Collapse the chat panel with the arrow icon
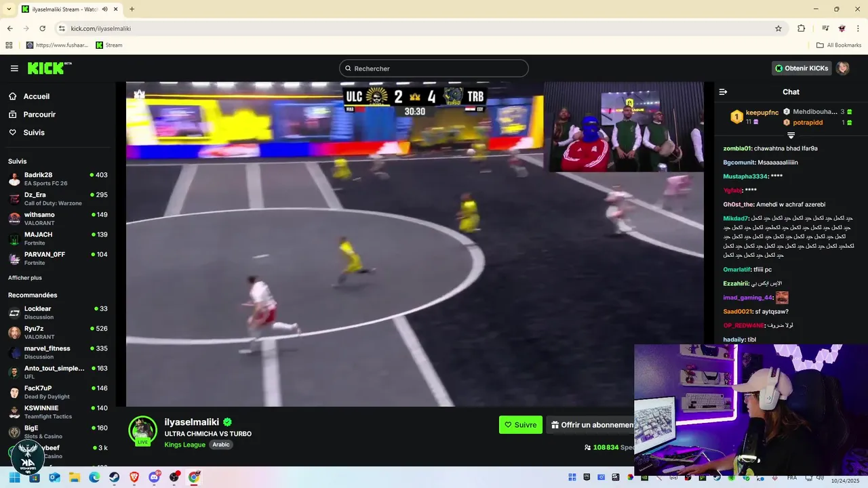This screenshot has height=488, width=868. pyautogui.click(x=723, y=91)
